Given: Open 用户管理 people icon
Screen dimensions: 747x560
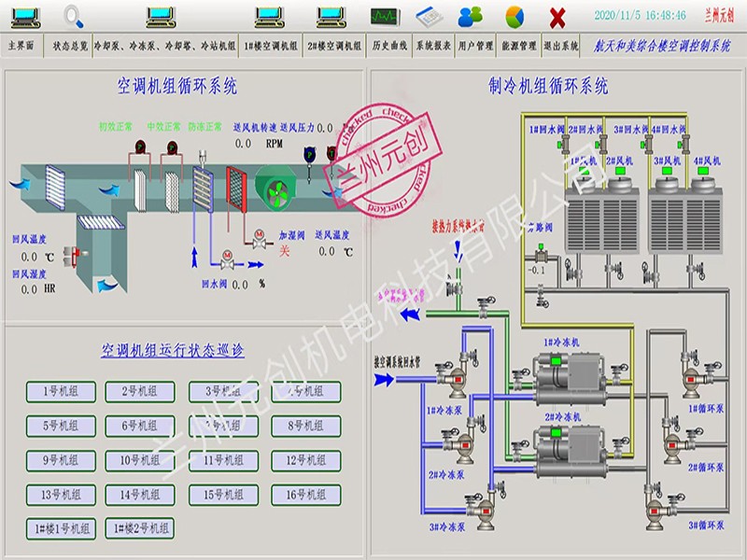Looking at the screenshot, I should pyautogui.click(x=470, y=17).
